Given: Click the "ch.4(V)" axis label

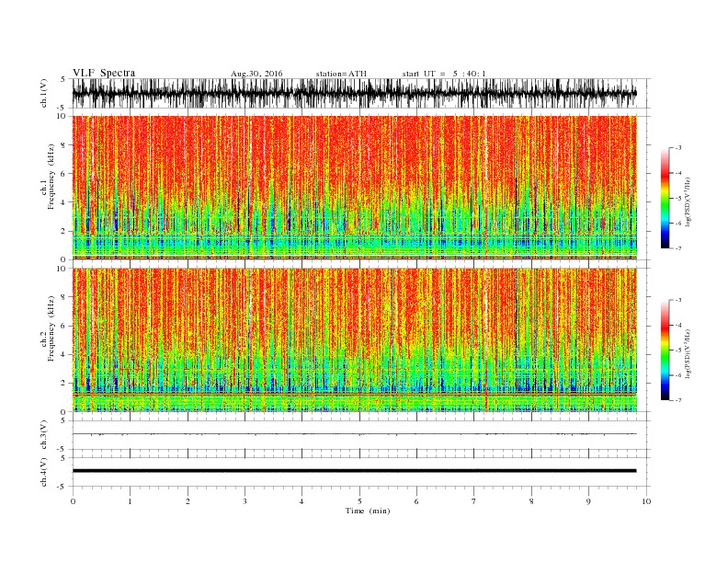Looking at the screenshot, I should click(44, 472).
